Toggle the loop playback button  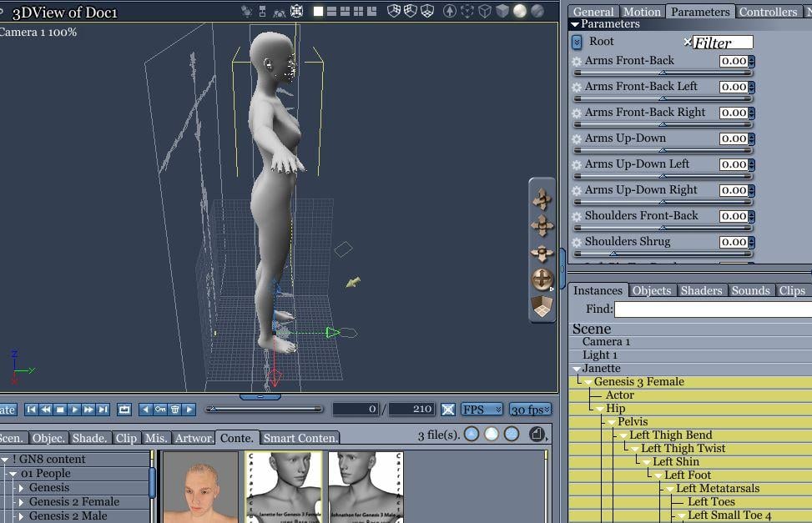[x=124, y=409]
